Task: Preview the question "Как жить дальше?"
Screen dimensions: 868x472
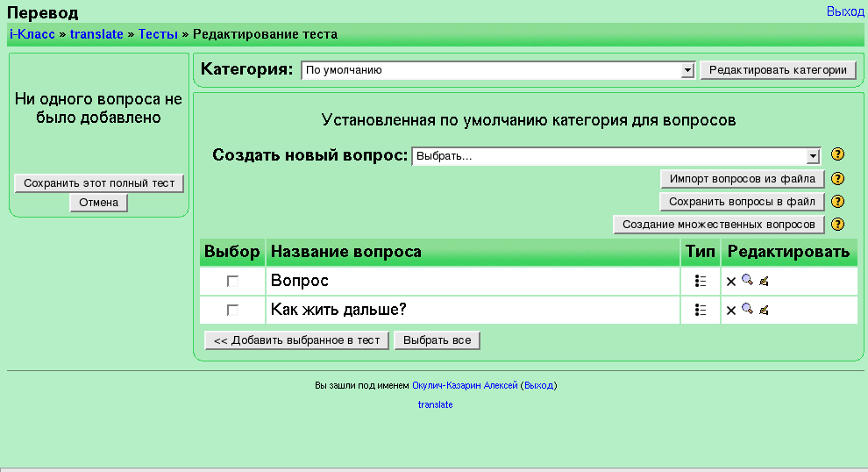Action: [747, 310]
